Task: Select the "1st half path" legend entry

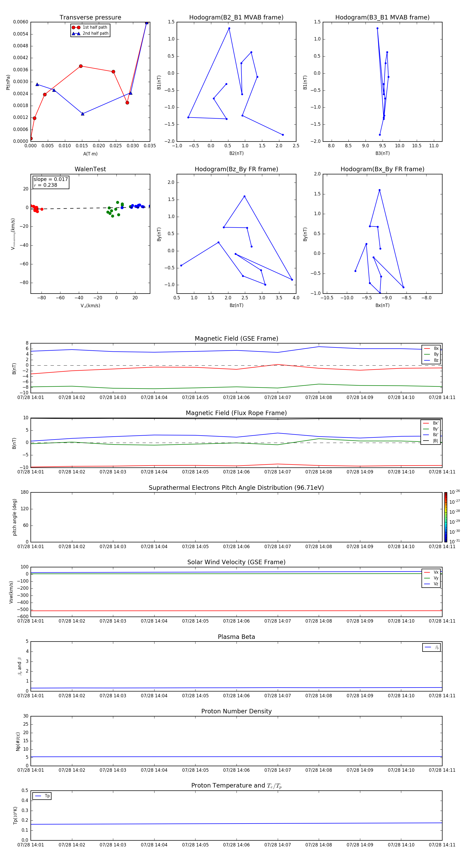Action: [90, 27]
